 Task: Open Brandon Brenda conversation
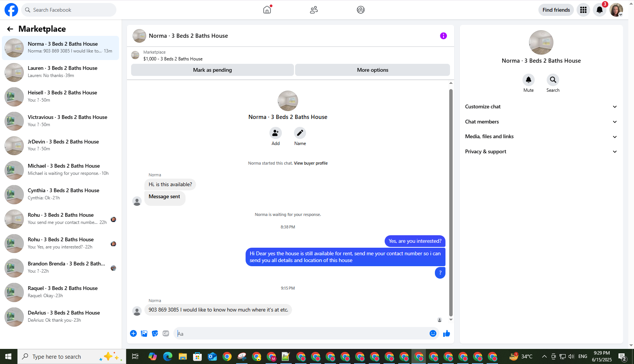click(60, 268)
